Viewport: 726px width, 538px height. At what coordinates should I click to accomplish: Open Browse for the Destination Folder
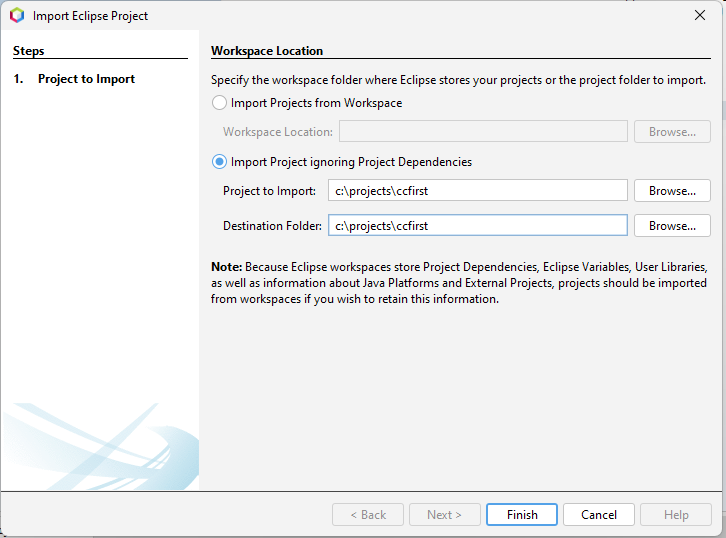672,226
